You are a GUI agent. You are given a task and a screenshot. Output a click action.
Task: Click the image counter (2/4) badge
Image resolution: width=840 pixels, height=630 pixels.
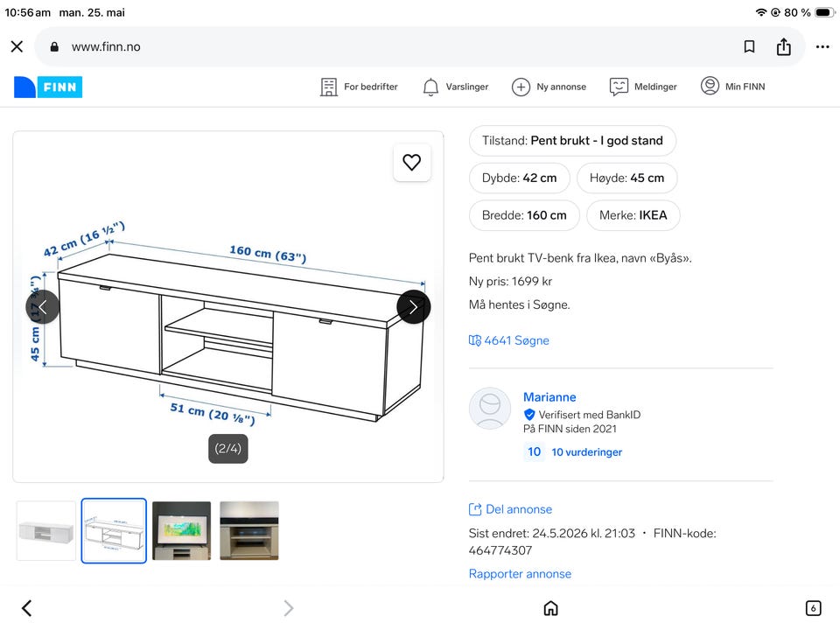228,449
